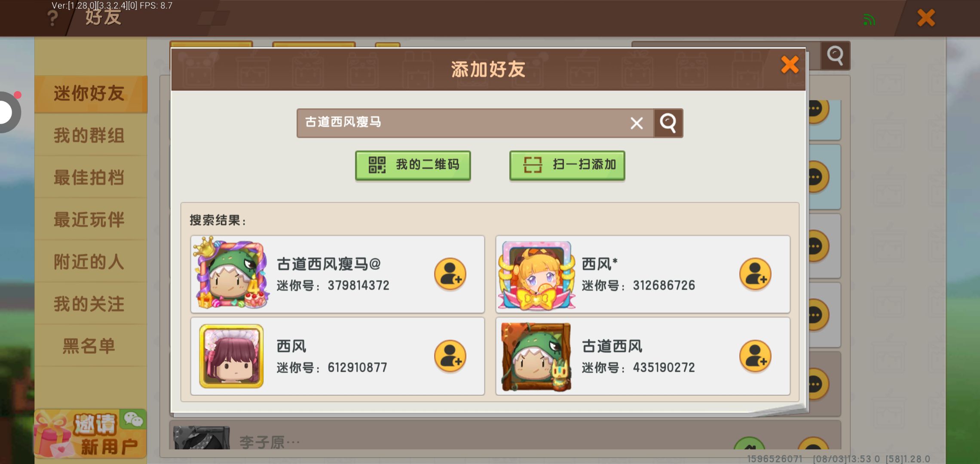The width and height of the screenshot is (980, 464).
Task: Add friend 西风* using the add icon
Action: 755,274
